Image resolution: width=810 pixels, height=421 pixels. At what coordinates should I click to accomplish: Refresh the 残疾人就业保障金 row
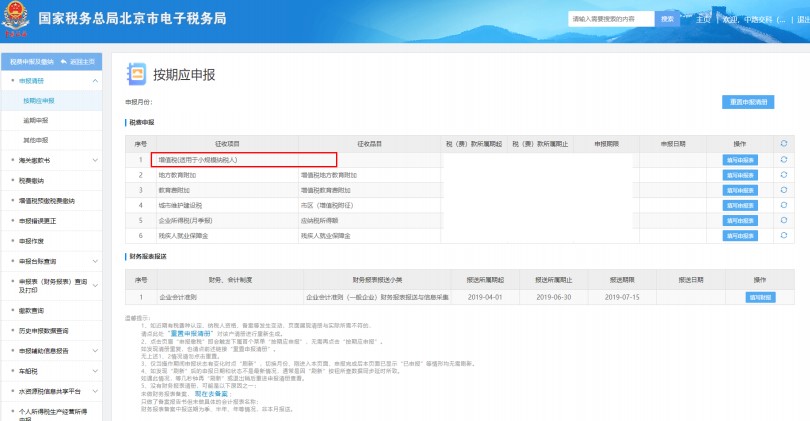784,234
